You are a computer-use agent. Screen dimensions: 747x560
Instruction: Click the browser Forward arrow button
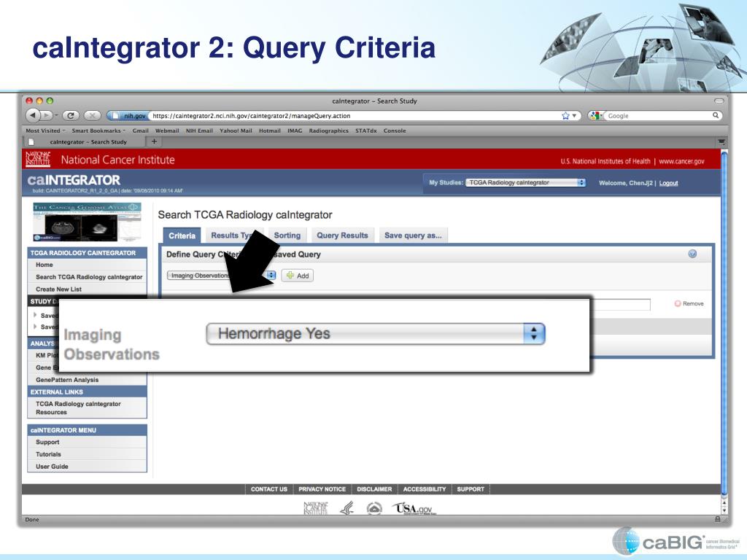(46, 115)
